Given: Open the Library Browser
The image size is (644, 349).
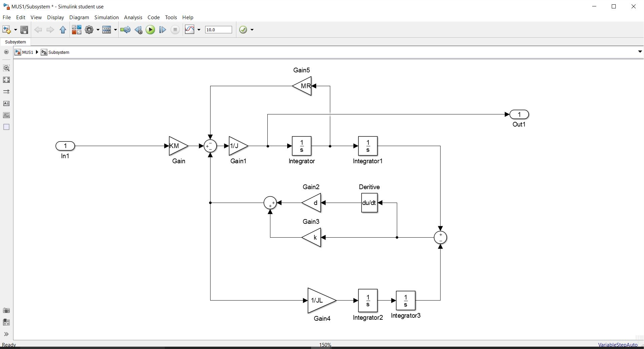Looking at the screenshot, I should (x=77, y=30).
